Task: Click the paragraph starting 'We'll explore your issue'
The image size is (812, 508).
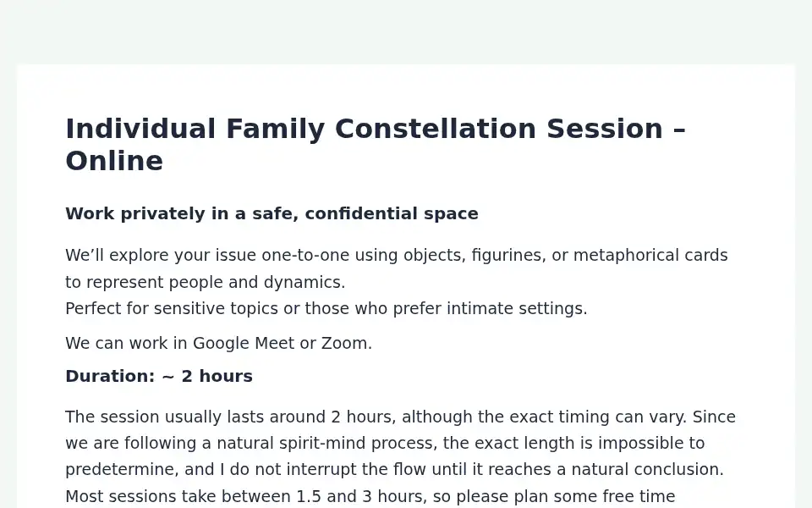Action: (x=397, y=282)
